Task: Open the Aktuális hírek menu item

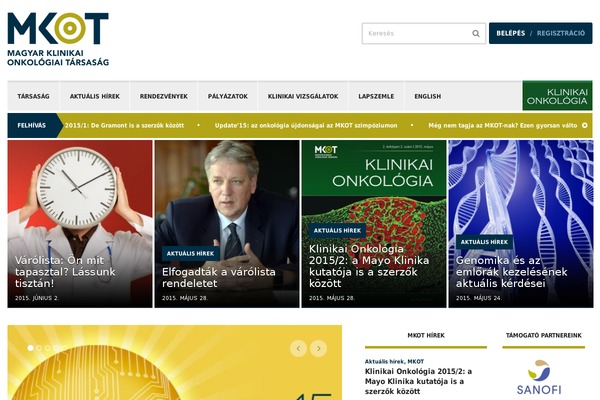Action: click(95, 96)
